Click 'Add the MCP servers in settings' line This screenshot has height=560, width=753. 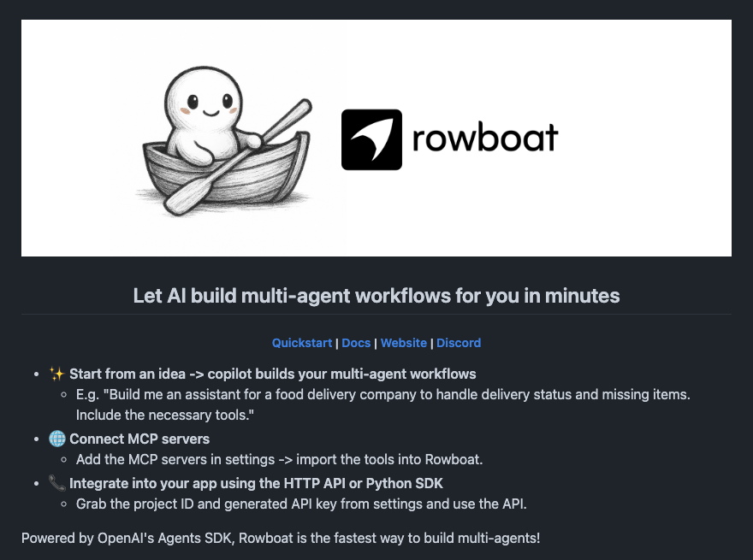[279, 460]
